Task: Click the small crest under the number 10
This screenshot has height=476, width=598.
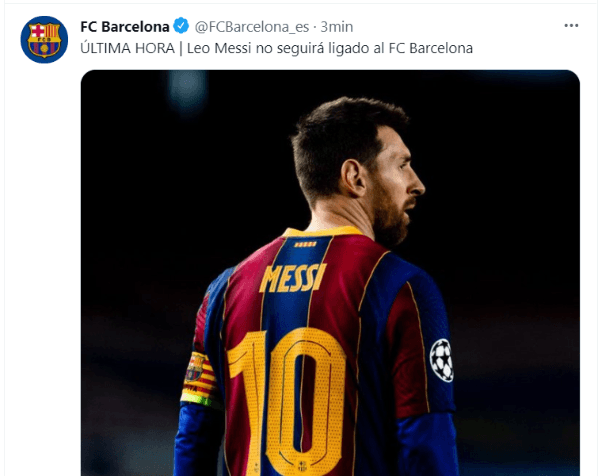Action: pyautogui.click(x=302, y=465)
